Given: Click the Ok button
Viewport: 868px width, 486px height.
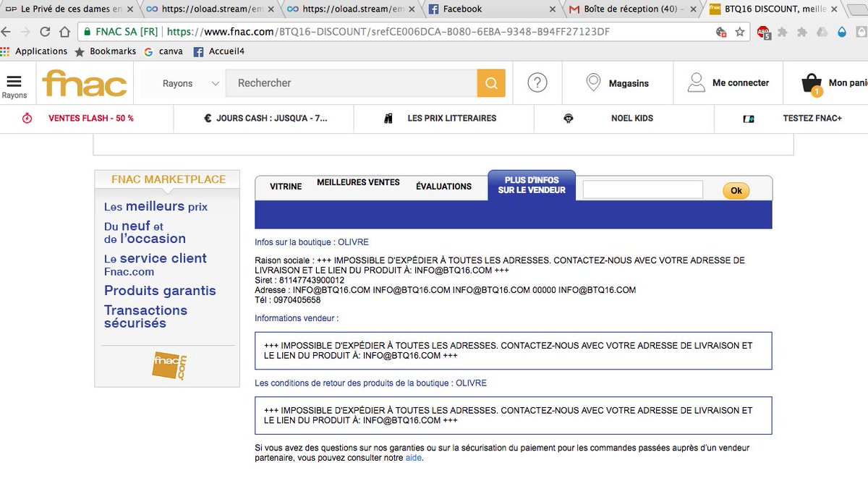Looking at the screenshot, I should tap(736, 190).
